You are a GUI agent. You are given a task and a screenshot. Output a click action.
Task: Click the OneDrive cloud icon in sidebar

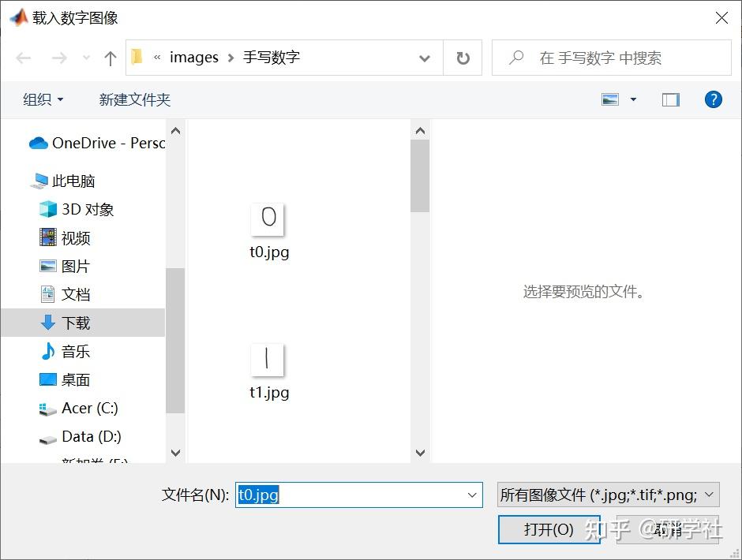point(39,144)
